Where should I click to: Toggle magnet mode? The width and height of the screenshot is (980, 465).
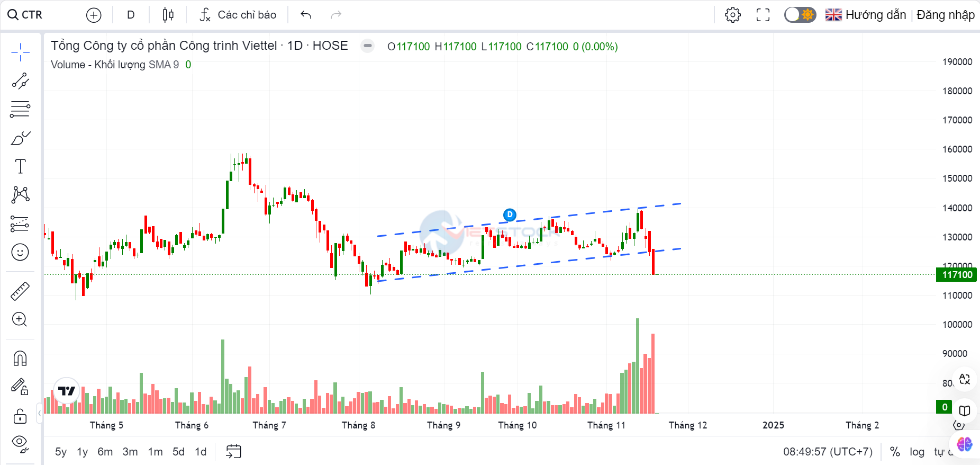pos(20,359)
